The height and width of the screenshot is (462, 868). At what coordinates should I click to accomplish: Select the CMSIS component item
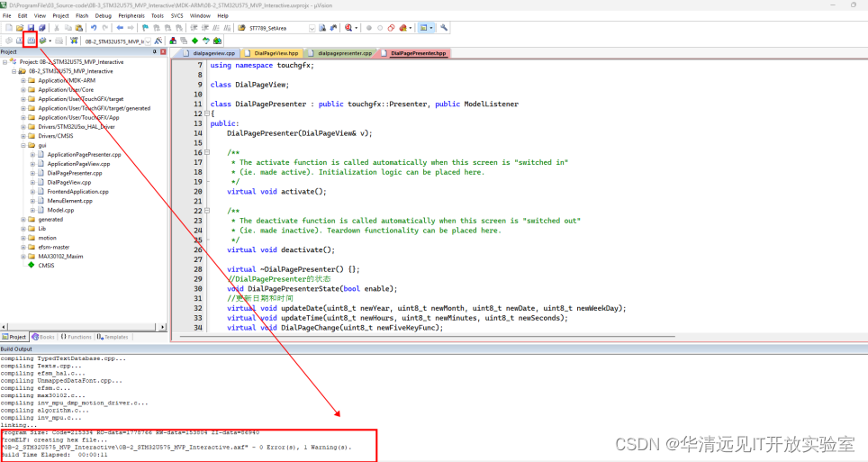(46, 266)
